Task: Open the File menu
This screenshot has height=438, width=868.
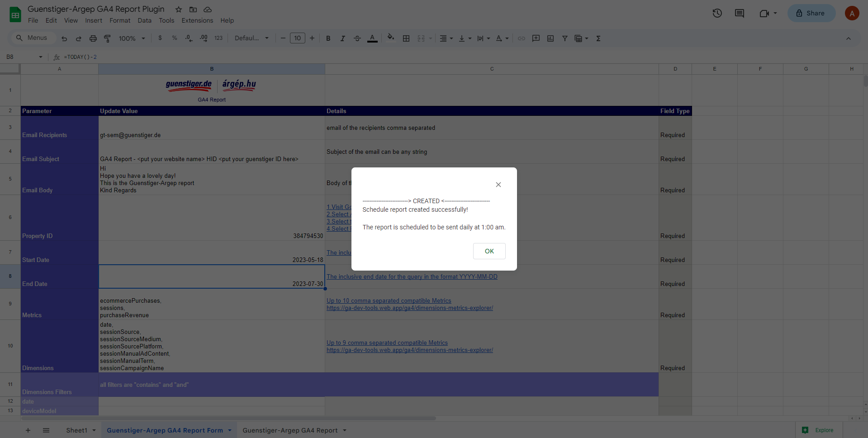Action: pyautogui.click(x=33, y=20)
